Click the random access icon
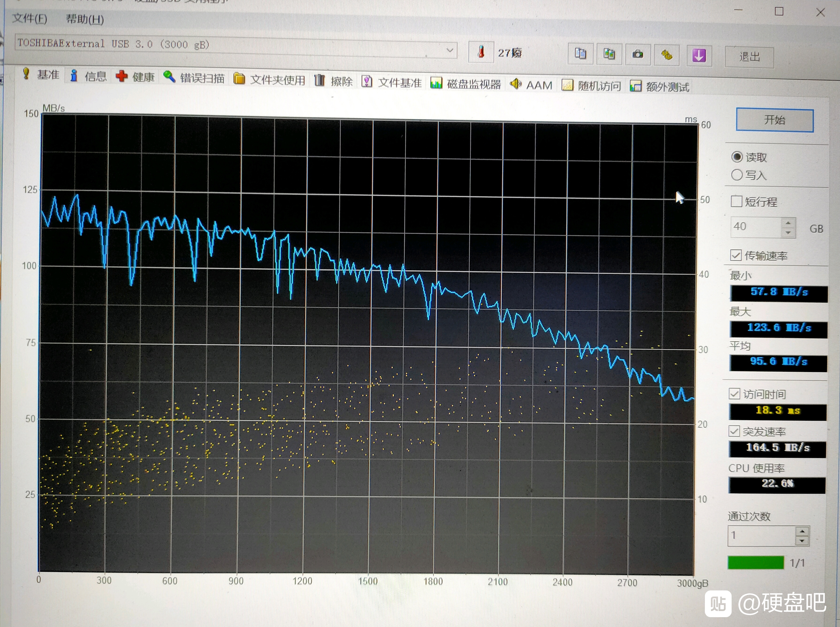This screenshot has width=840, height=627. [567, 85]
